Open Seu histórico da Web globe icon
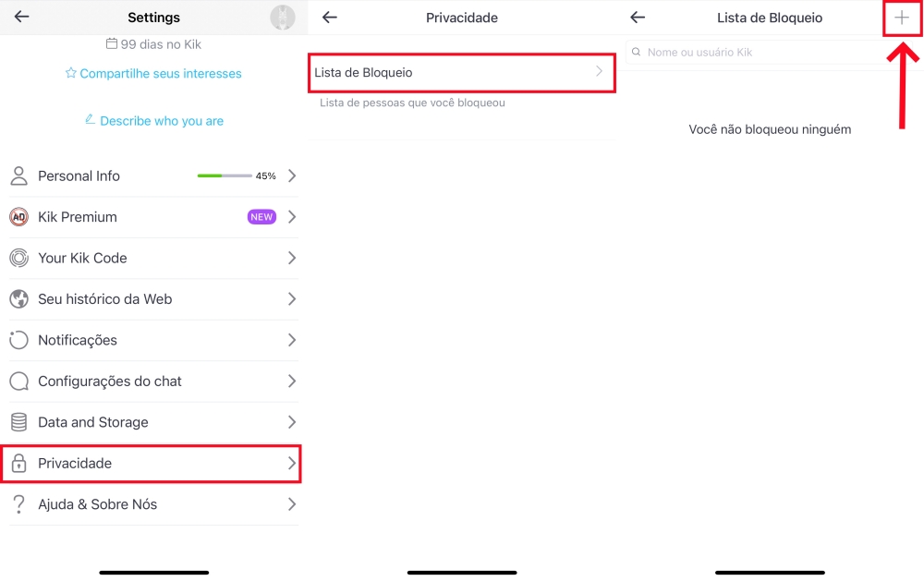 [x=19, y=299]
